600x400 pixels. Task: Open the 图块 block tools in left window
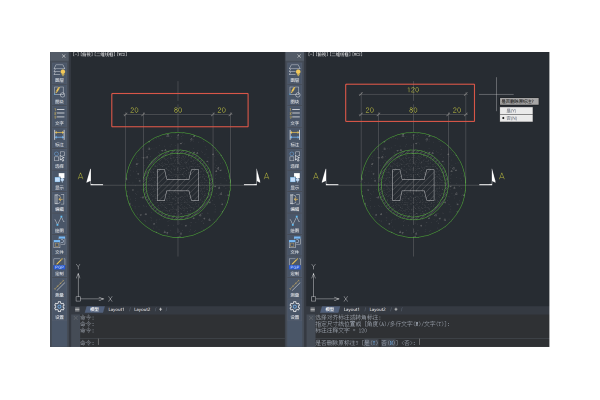tap(59, 95)
